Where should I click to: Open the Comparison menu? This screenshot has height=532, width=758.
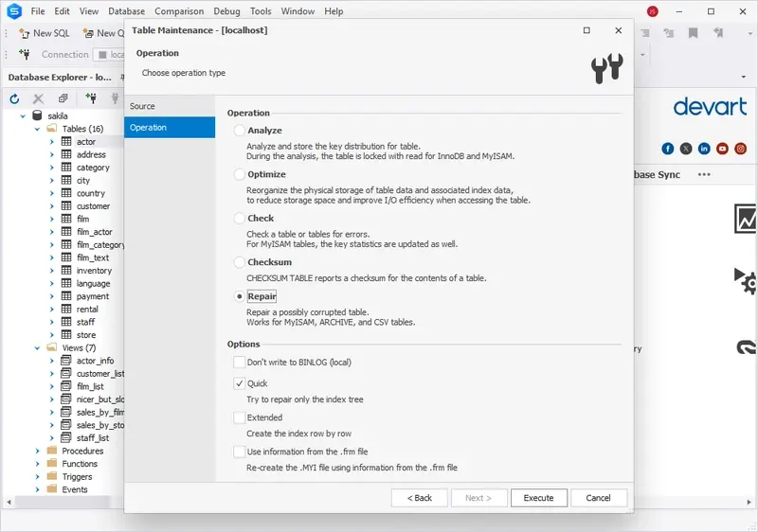click(x=179, y=11)
